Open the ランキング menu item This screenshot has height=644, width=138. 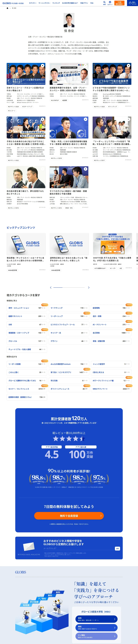56,3
